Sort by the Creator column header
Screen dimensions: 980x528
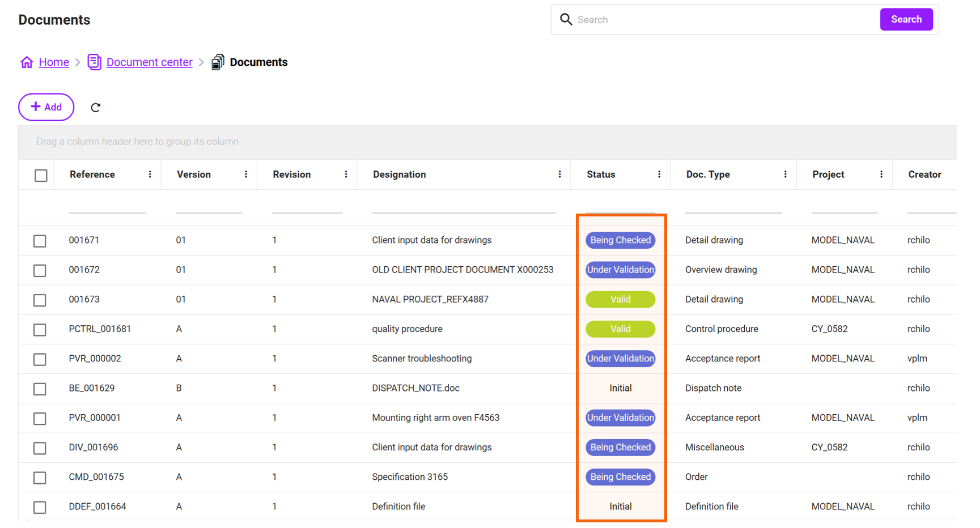[924, 174]
